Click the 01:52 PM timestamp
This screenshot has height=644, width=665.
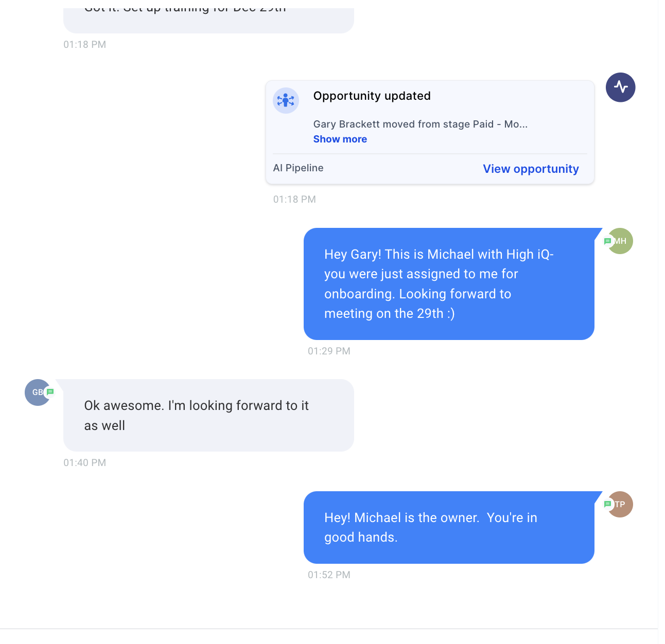[329, 575]
